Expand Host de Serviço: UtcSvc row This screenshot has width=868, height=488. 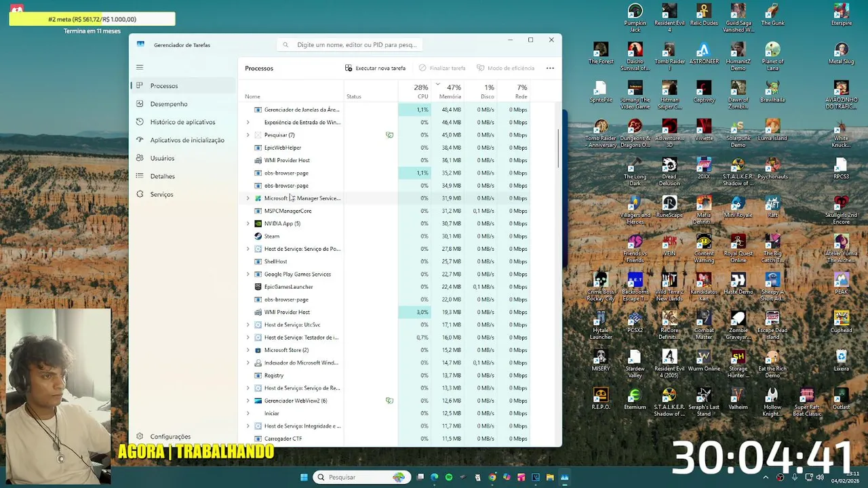coord(248,325)
